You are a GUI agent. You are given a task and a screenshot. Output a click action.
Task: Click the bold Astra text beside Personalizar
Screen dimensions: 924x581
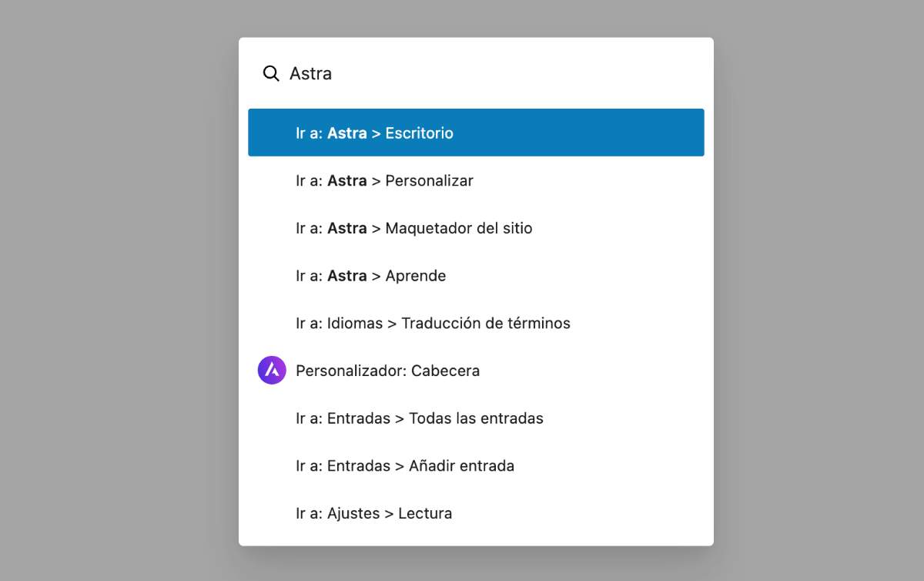[x=346, y=181]
